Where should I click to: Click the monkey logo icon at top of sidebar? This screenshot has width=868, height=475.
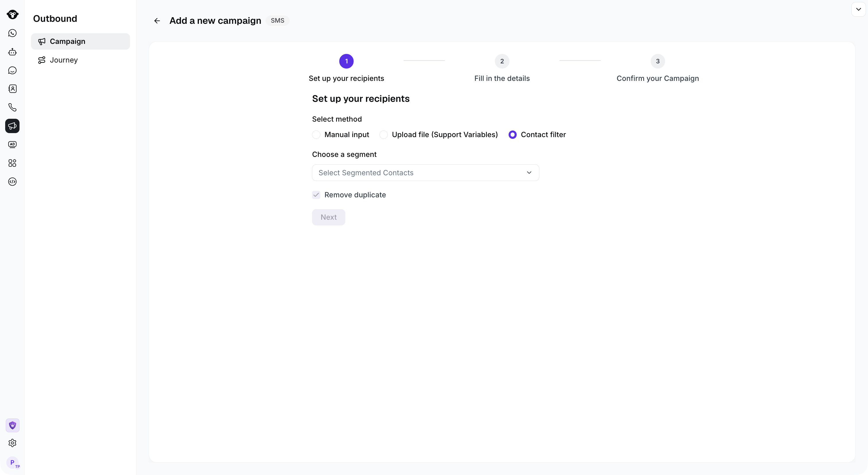(12, 14)
